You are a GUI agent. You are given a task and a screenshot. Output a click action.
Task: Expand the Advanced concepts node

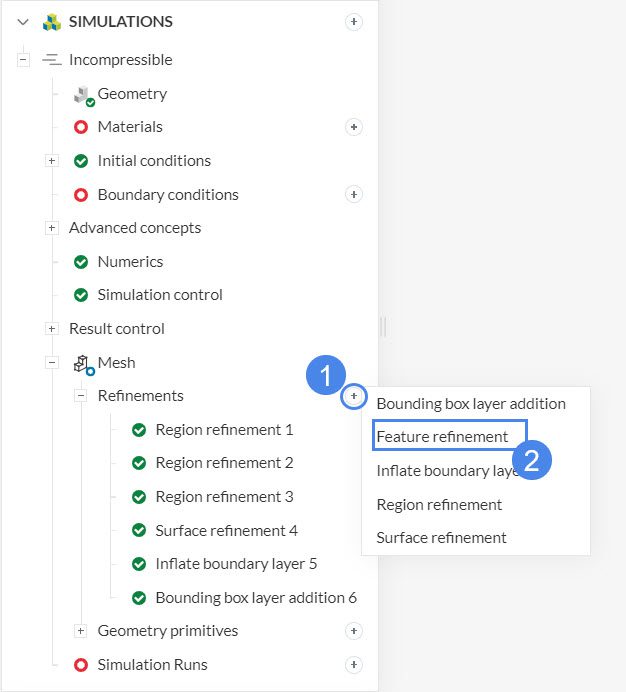pos(52,228)
